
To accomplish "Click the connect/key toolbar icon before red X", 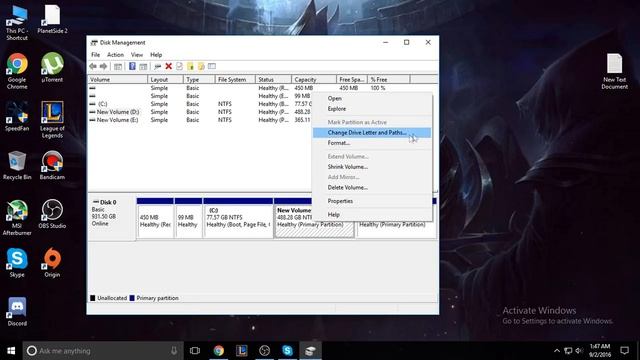I will 158,66.
